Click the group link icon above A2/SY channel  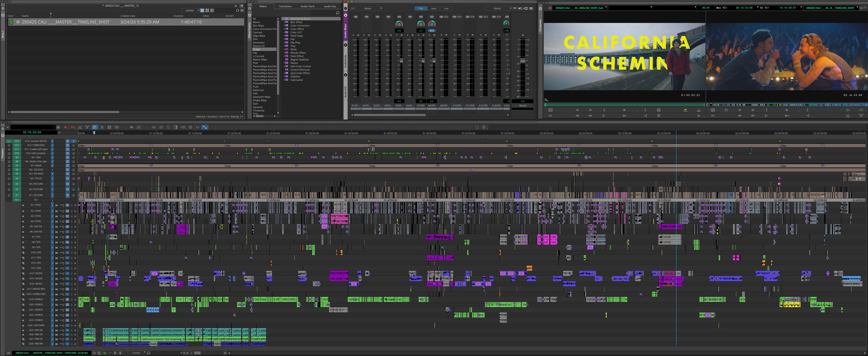[367, 17]
